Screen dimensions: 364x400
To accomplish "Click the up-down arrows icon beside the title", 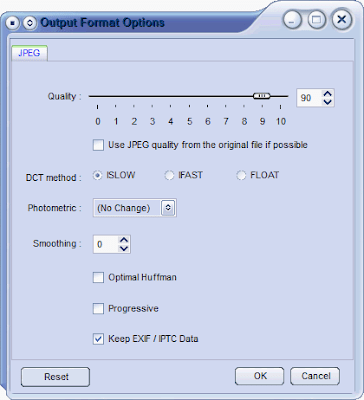I will (30, 23).
